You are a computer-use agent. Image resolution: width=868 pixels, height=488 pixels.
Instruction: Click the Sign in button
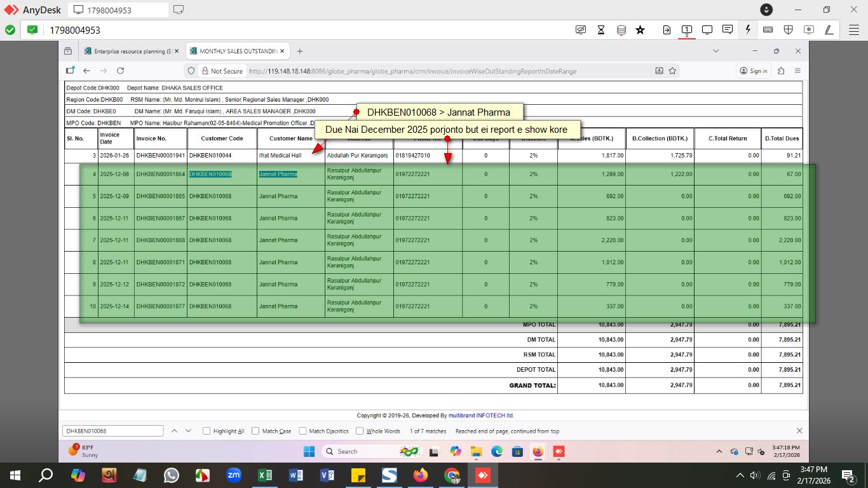coord(754,71)
